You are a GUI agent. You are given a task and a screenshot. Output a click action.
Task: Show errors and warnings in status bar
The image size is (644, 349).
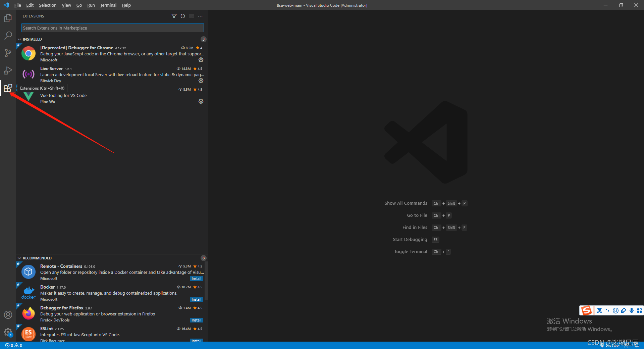point(14,345)
